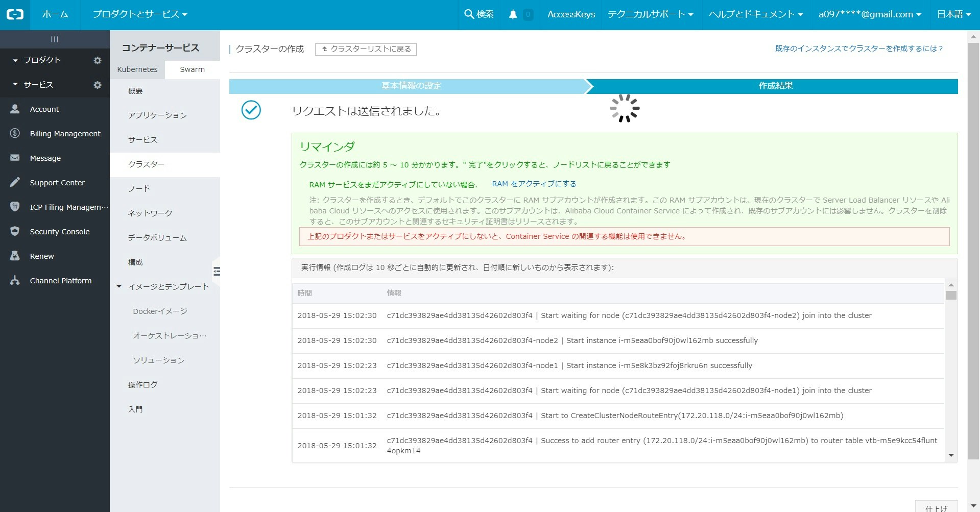
Task: Open 日本語 language dropdown
Action: [x=953, y=14]
